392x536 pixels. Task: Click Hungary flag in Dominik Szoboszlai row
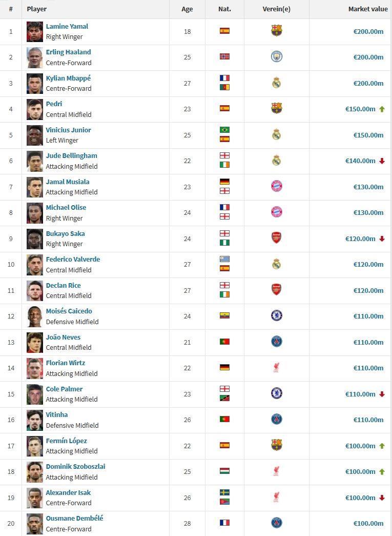[224, 471]
